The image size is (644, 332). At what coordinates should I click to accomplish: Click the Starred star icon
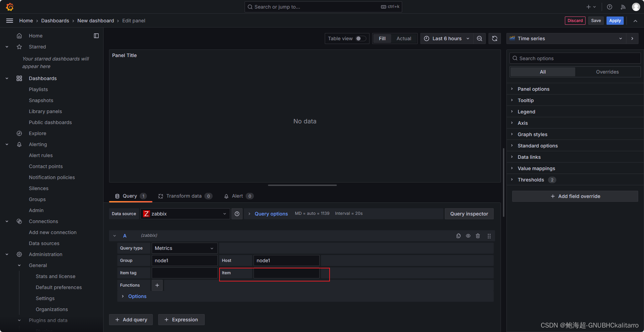tap(19, 47)
